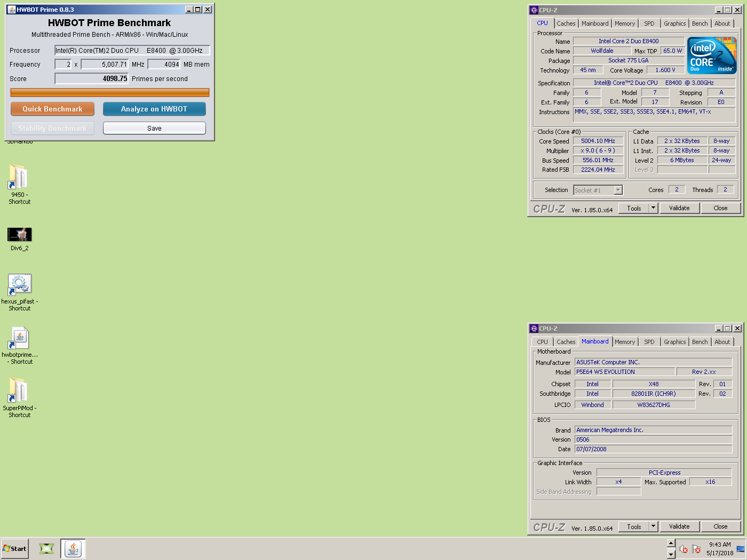
Task: Switch to Mainboard tab in top CPU-Z
Action: pos(595,23)
